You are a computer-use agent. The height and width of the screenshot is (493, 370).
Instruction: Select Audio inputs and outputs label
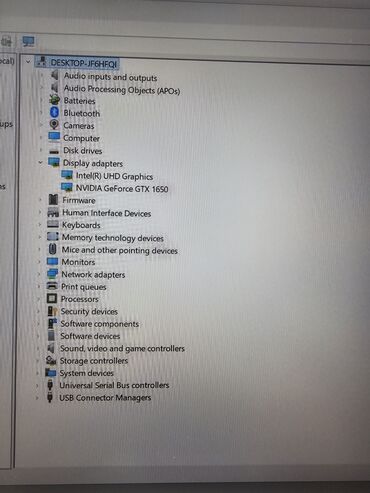click(110, 77)
